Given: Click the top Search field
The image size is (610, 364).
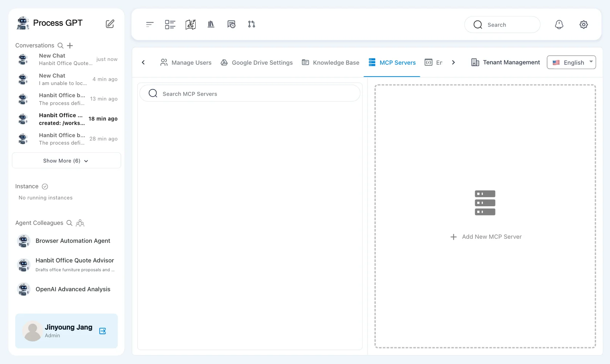Looking at the screenshot, I should tap(502, 25).
